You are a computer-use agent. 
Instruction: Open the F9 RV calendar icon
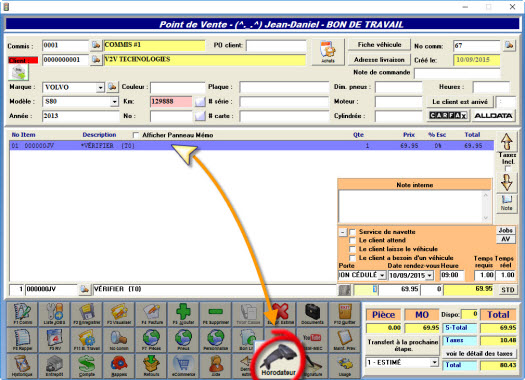pos(55,340)
